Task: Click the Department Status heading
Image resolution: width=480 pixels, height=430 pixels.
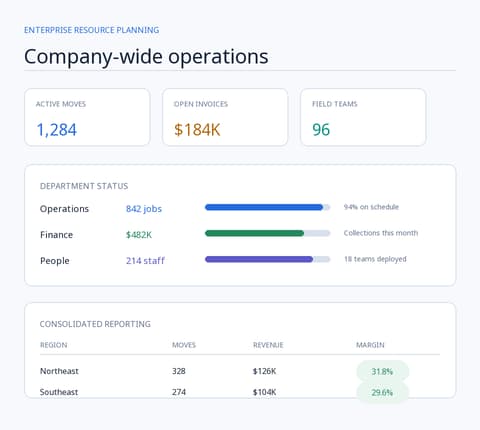Action: pos(84,186)
